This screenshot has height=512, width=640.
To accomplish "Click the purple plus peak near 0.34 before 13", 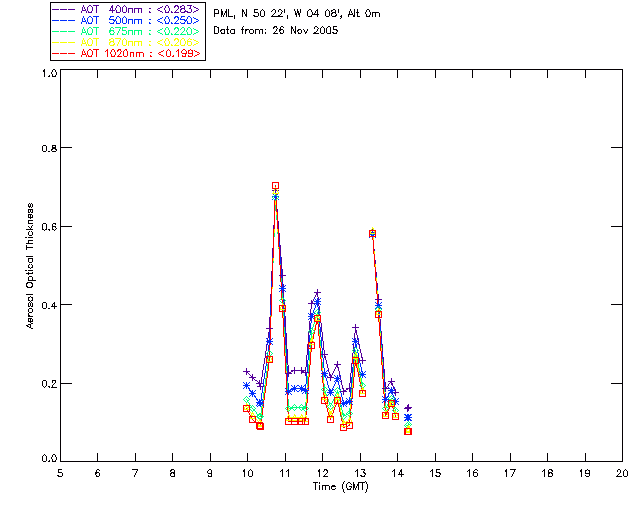I will (x=356, y=327).
